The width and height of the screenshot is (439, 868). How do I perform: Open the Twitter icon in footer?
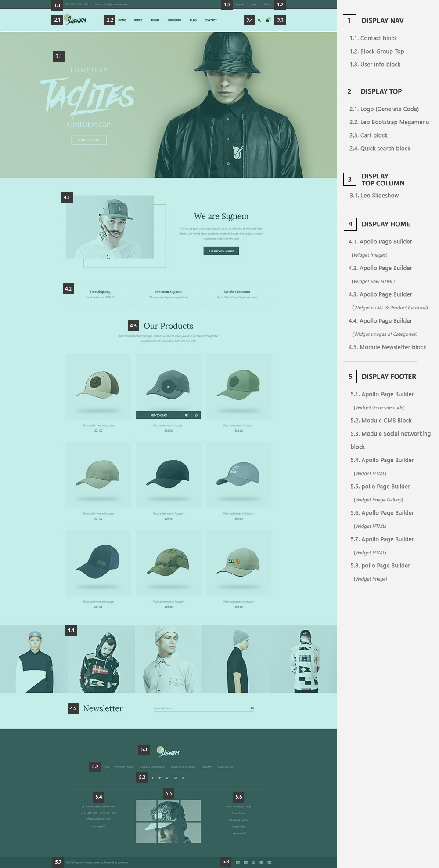pyautogui.click(x=160, y=777)
